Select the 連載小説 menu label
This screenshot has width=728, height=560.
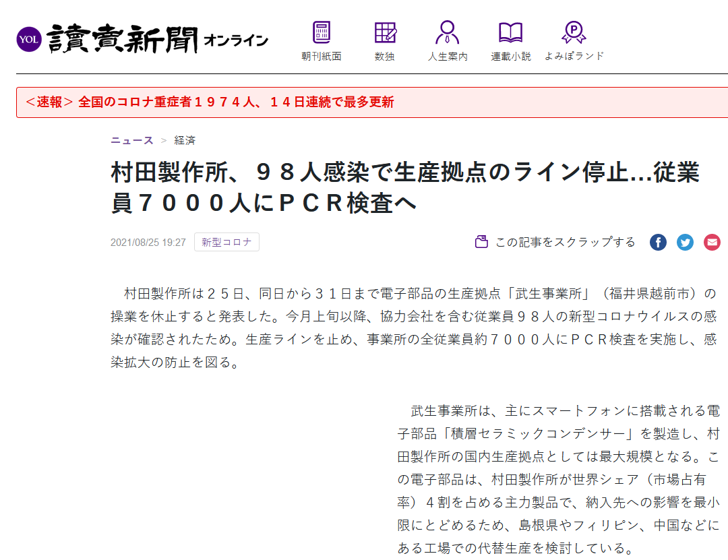[511, 56]
